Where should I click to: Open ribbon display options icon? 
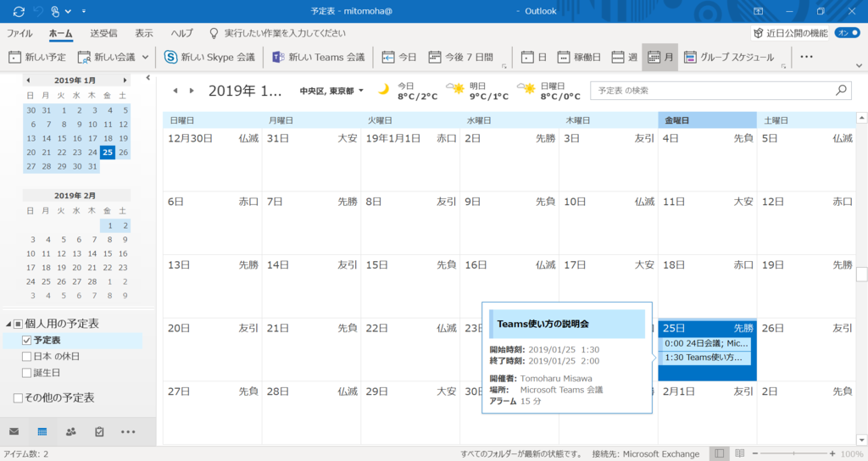(x=759, y=11)
